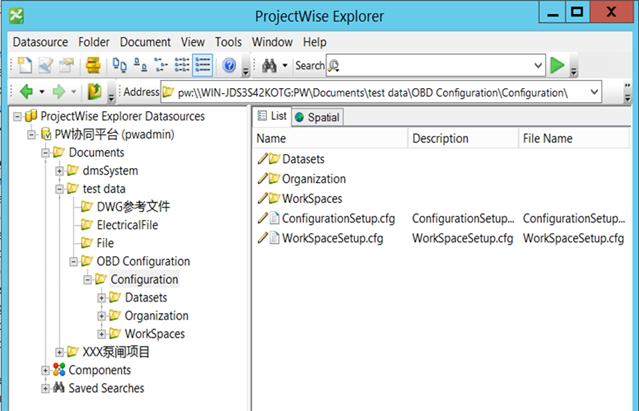Click the New Document toolbar icon
The image size is (639, 411).
pos(24,65)
